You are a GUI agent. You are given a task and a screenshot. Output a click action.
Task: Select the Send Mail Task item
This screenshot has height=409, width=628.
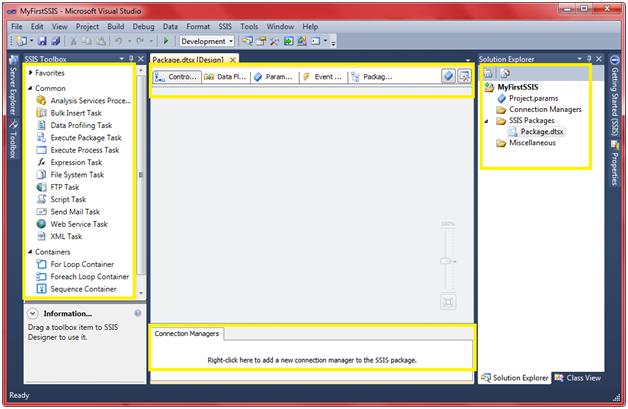(x=68, y=212)
